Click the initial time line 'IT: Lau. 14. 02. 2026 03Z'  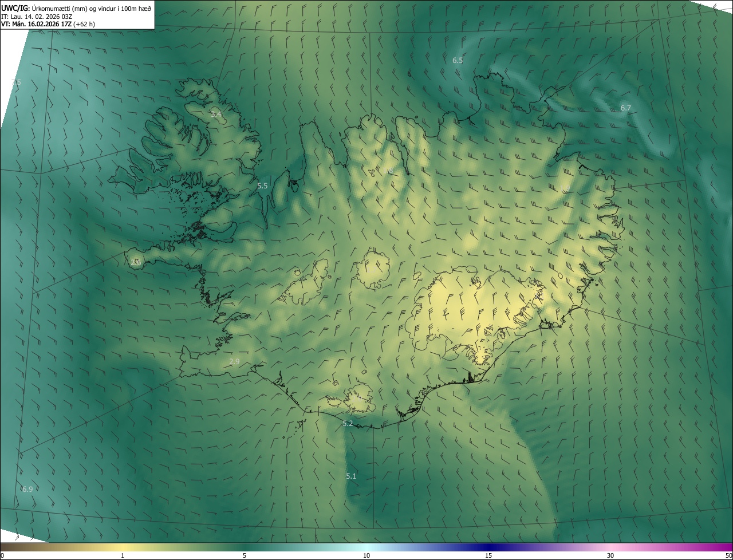pos(37,16)
